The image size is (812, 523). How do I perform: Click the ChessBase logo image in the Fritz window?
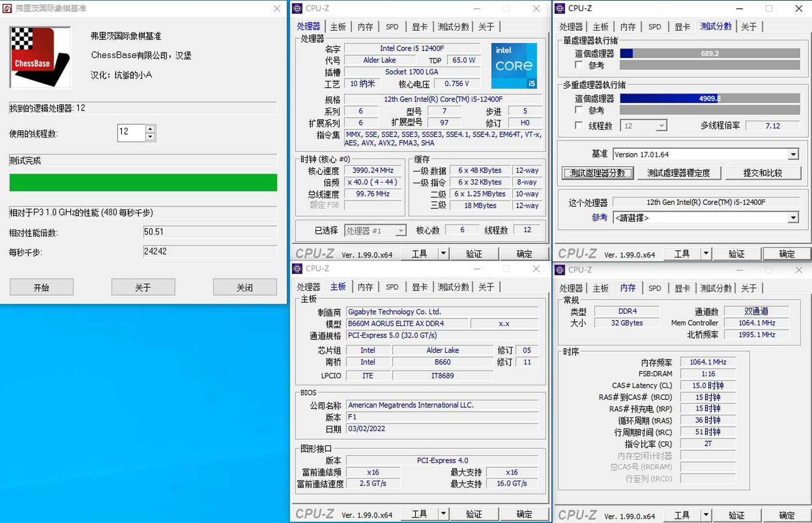(40, 57)
